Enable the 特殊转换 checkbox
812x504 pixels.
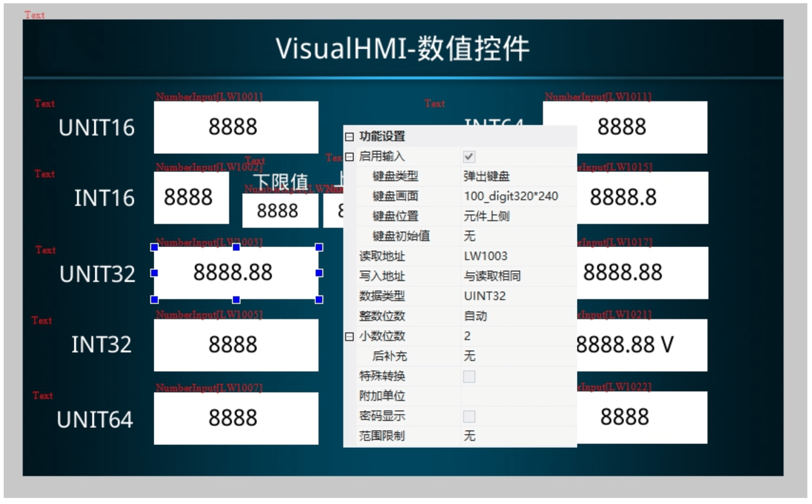469,376
